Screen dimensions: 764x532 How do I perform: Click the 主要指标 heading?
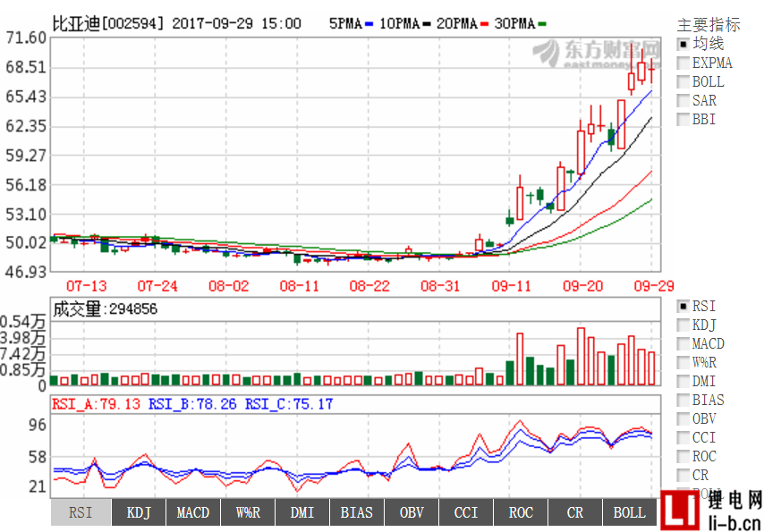point(709,24)
